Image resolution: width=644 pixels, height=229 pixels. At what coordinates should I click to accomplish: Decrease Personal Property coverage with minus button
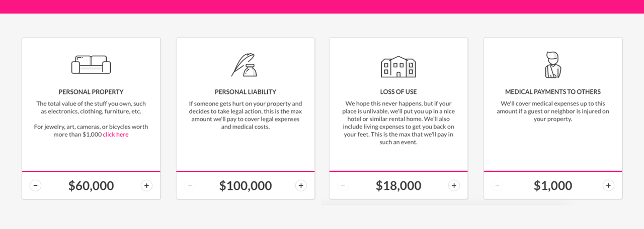pyautogui.click(x=35, y=185)
